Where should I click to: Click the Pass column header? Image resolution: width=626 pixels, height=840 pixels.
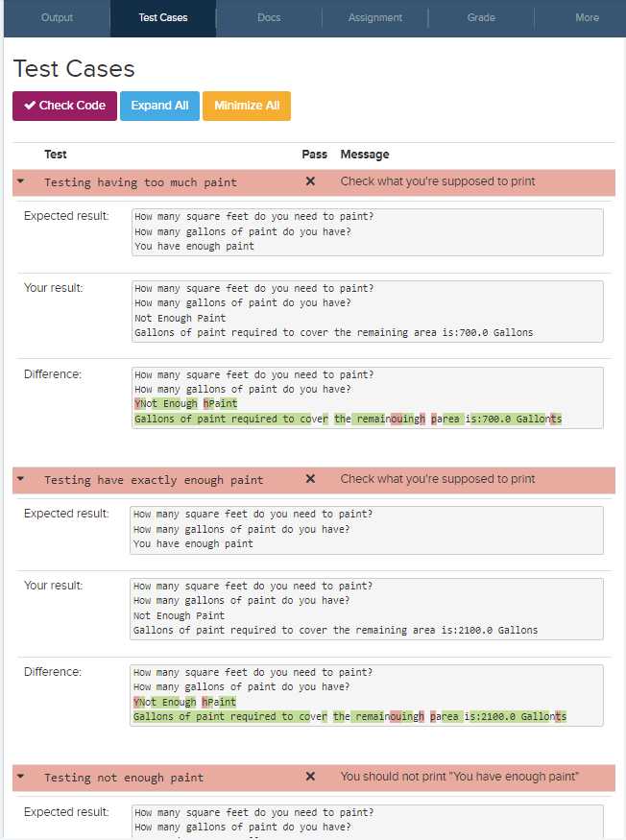[x=313, y=154]
